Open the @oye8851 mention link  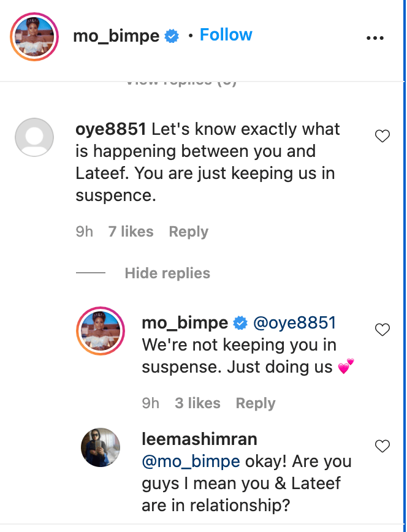(x=294, y=323)
